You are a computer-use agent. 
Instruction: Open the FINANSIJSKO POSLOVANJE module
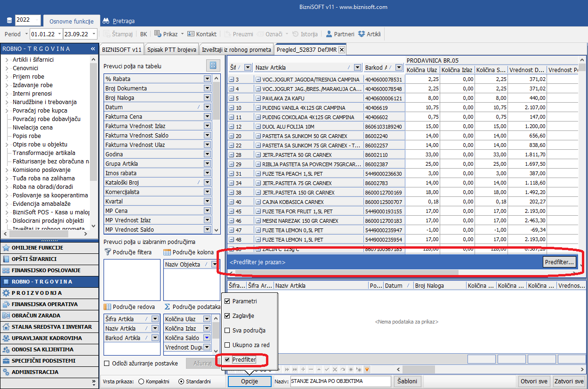click(x=46, y=270)
